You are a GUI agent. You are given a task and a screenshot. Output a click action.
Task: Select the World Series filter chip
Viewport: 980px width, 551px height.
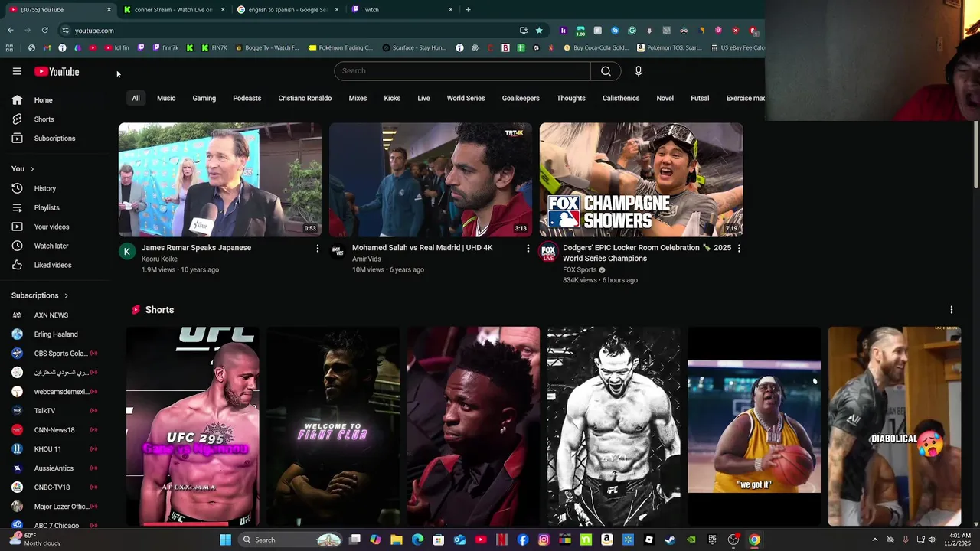click(x=465, y=99)
